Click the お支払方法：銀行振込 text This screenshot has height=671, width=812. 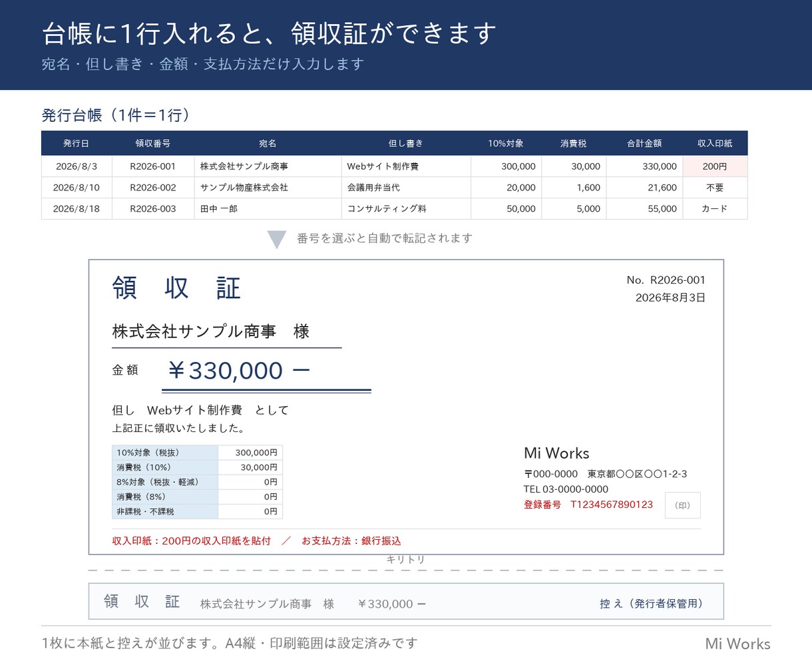351,541
